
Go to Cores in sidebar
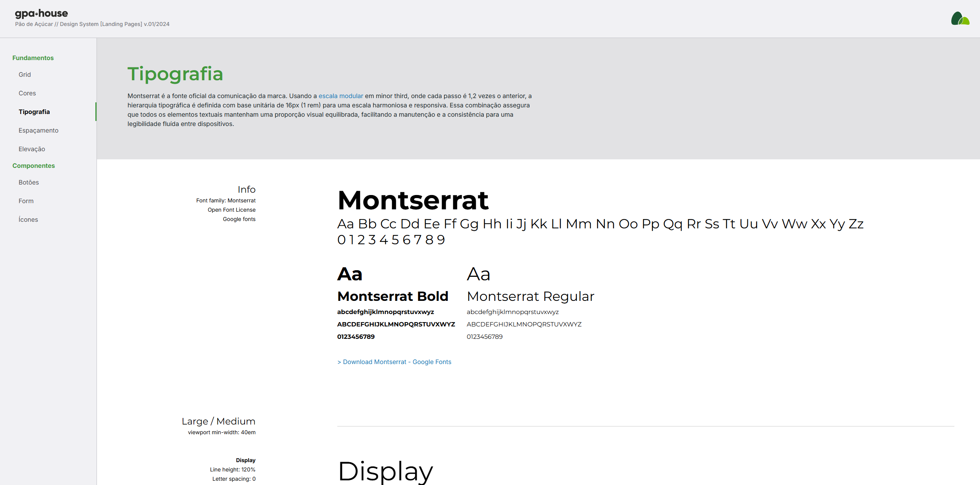pyautogui.click(x=27, y=93)
